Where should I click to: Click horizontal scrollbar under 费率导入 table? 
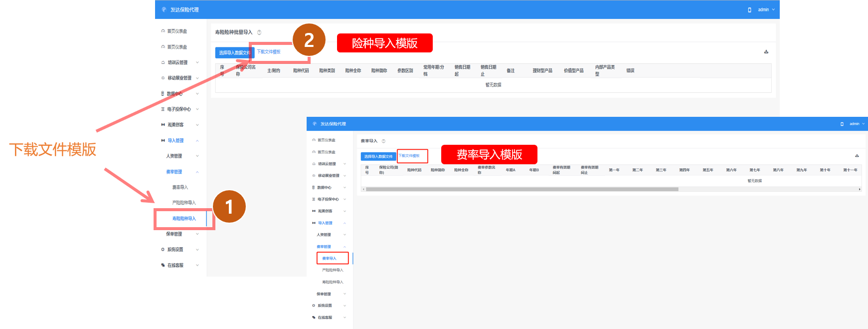click(521, 189)
